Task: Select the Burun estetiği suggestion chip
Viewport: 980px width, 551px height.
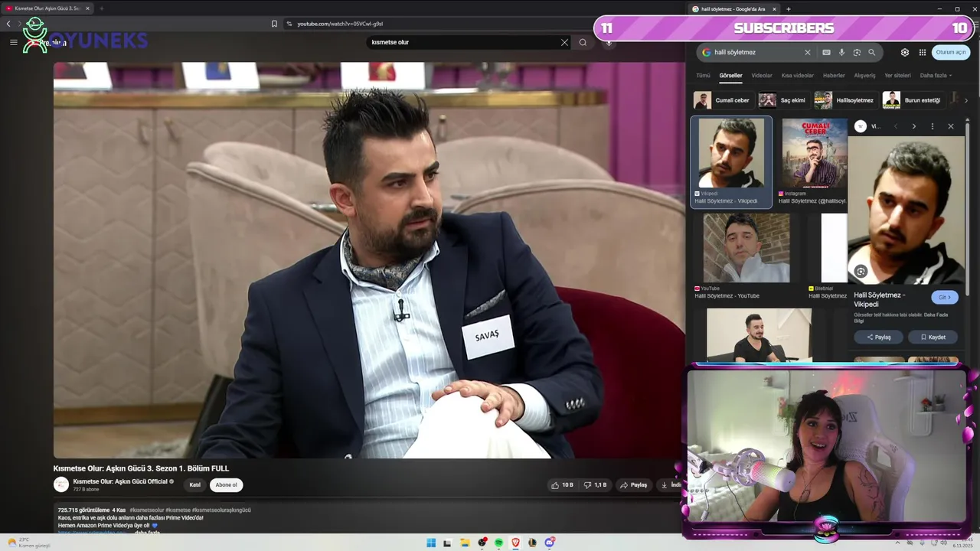Action: point(913,100)
